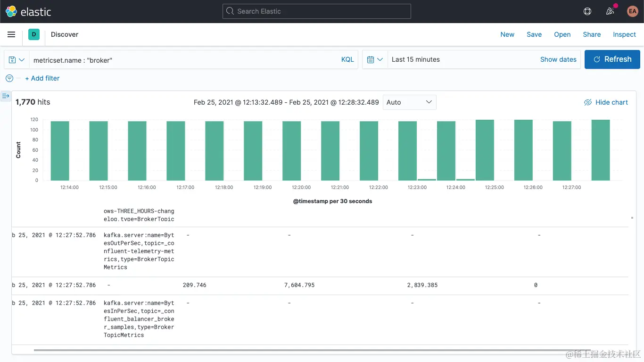Image resolution: width=644 pixels, height=362 pixels.
Task: Expand the Last 15 minutes time dropdown
Action: 415,59
